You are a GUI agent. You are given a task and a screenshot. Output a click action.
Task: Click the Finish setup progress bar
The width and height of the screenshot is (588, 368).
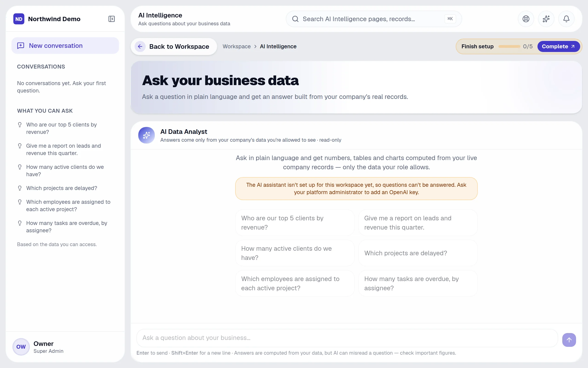tap(509, 46)
